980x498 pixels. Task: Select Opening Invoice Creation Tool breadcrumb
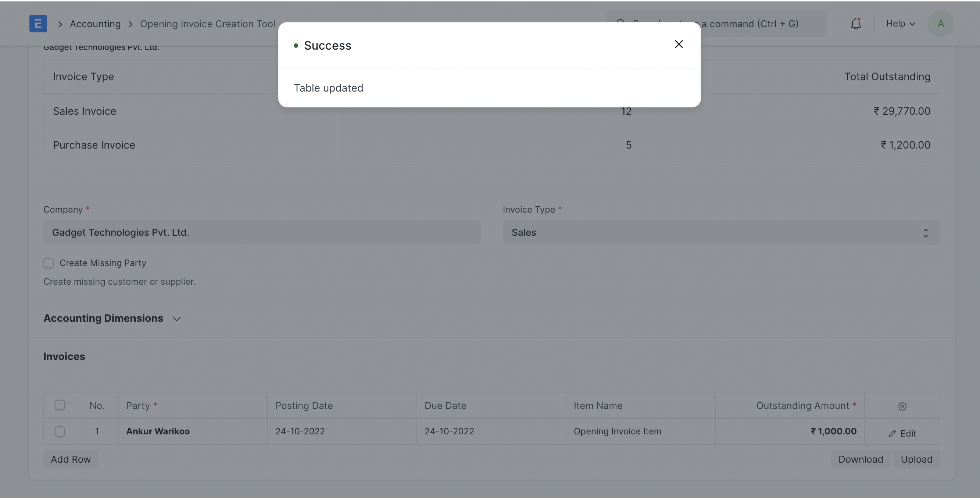pos(207,24)
